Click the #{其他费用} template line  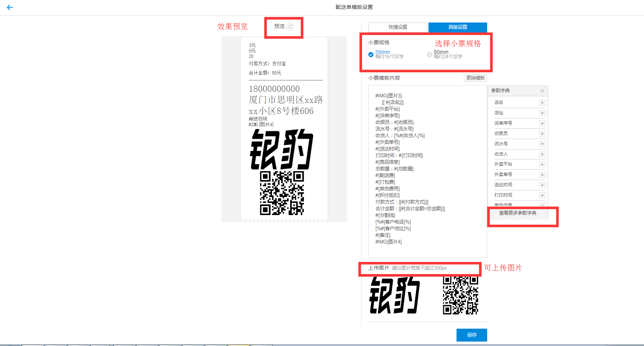[x=388, y=188]
